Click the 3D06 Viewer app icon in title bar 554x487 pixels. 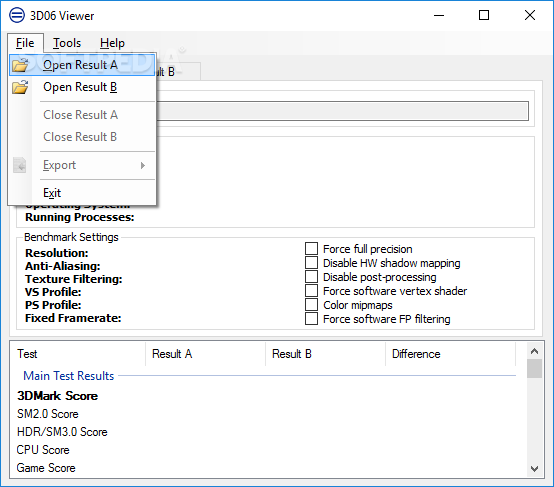[x=17, y=16]
